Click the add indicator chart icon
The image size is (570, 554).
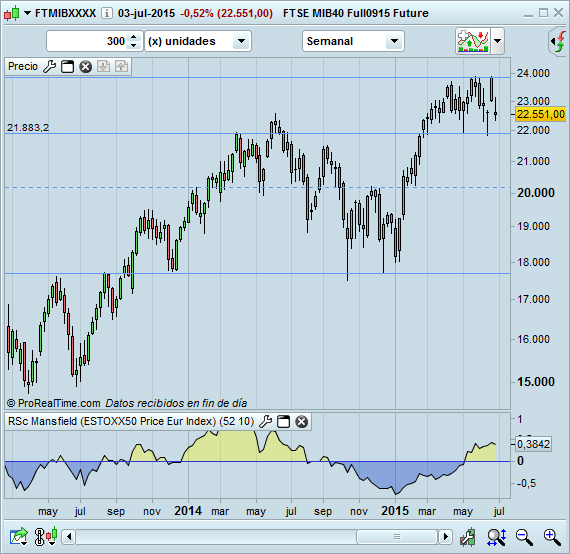tap(473, 41)
